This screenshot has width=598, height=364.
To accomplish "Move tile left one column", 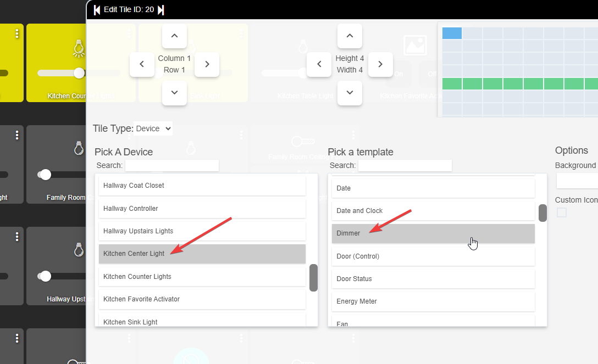I will 142,64.
